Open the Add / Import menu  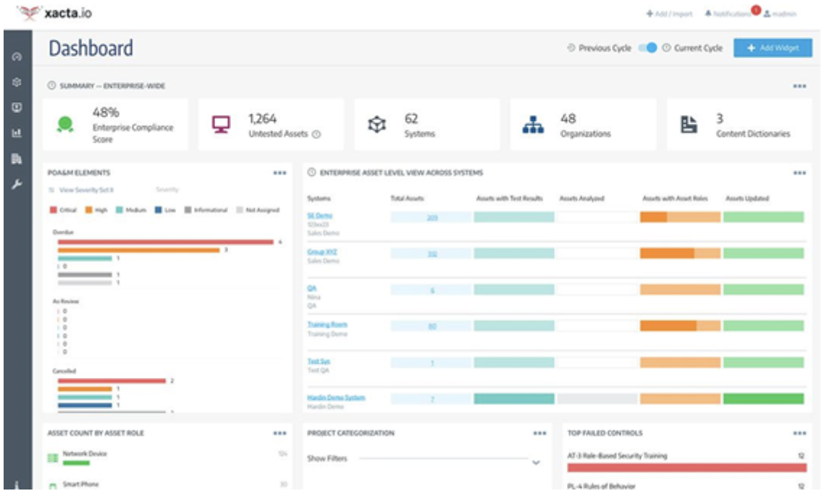click(669, 14)
